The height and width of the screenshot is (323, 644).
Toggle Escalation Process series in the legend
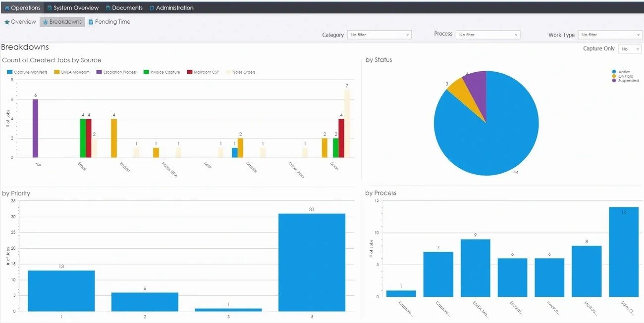coord(116,72)
